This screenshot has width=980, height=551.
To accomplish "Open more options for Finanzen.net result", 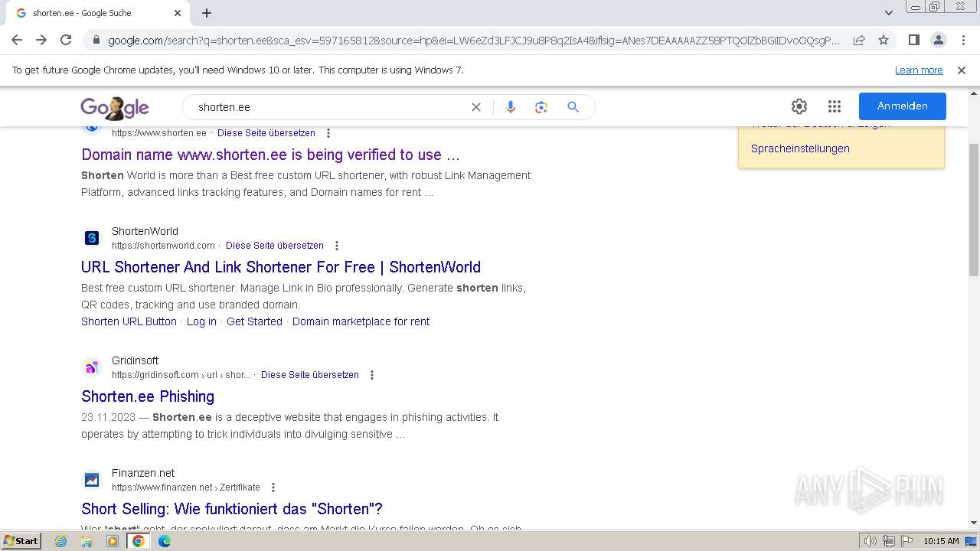I will pos(273,487).
